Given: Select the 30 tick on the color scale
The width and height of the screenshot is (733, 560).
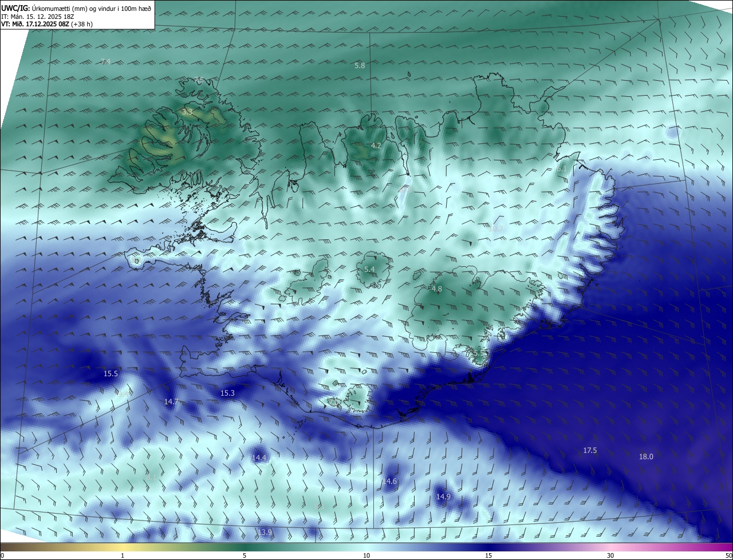Looking at the screenshot, I should (x=610, y=555).
